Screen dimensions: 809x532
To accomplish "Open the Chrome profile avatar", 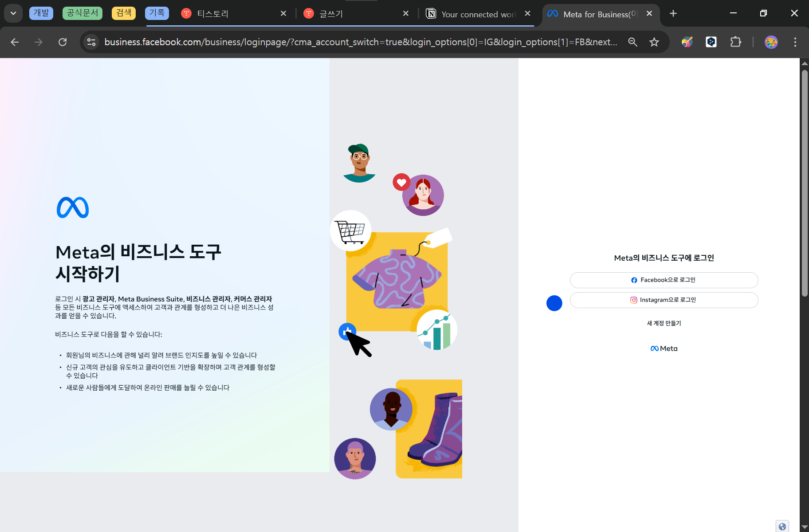I will (x=771, y=42).
